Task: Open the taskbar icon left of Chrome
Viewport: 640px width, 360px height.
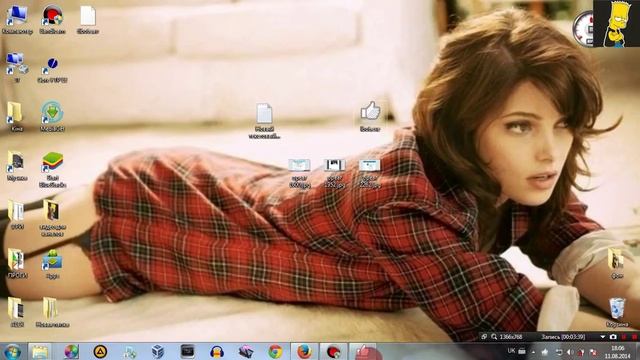Action: [x=246, y=351]
